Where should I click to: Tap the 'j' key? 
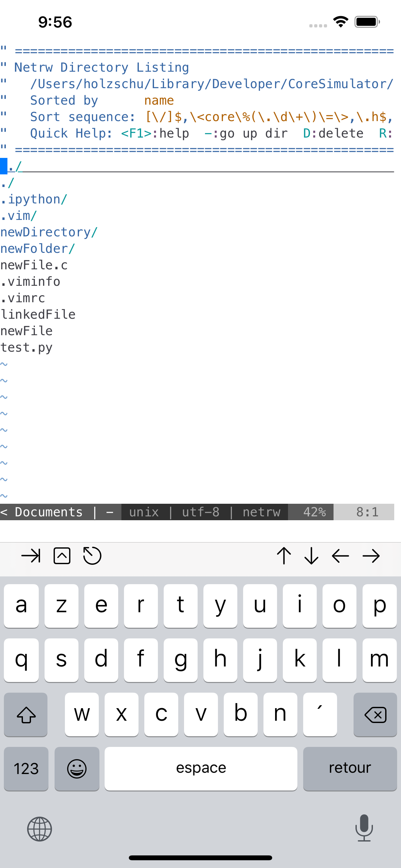(260, 660)
